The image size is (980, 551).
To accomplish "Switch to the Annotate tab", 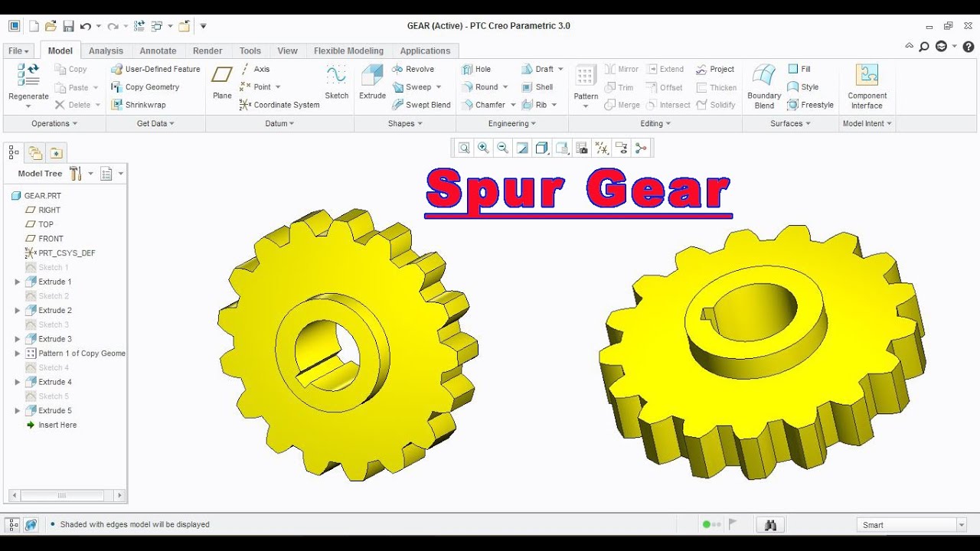I will [158, 51].
